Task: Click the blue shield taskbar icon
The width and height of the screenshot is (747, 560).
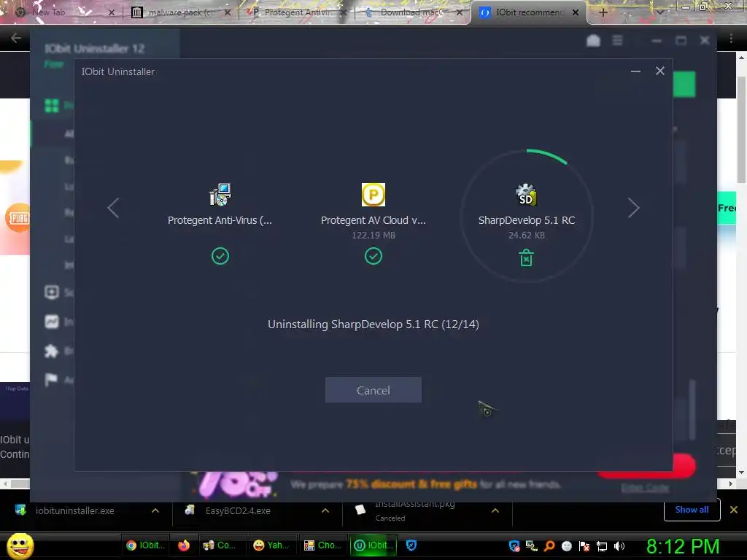Action: point(411,545)
